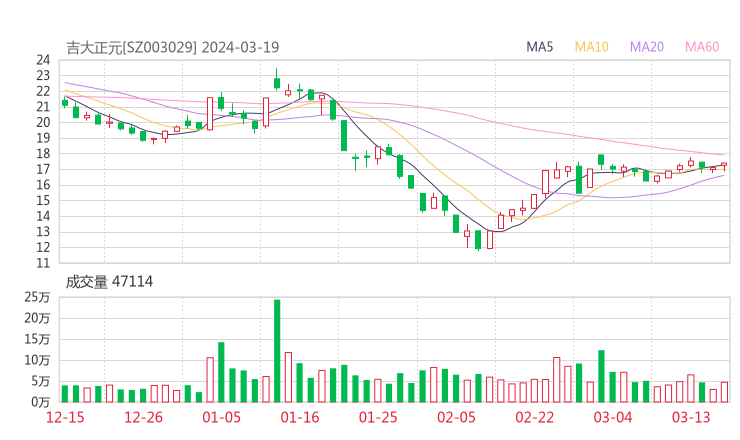
Task: Click the tallest green volume bar
Action: coord(277,351)
